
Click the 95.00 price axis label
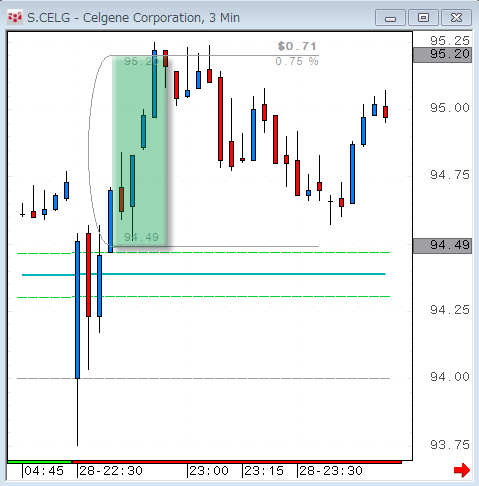click(449, 108)
